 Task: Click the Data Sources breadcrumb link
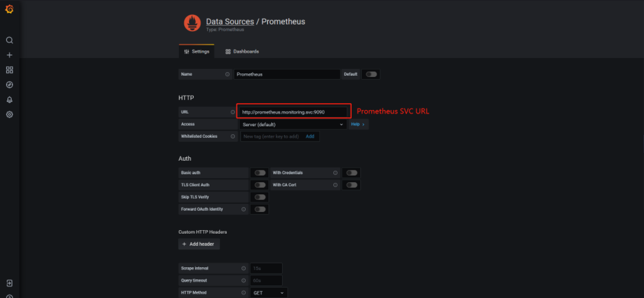click(x=230, y=22)
